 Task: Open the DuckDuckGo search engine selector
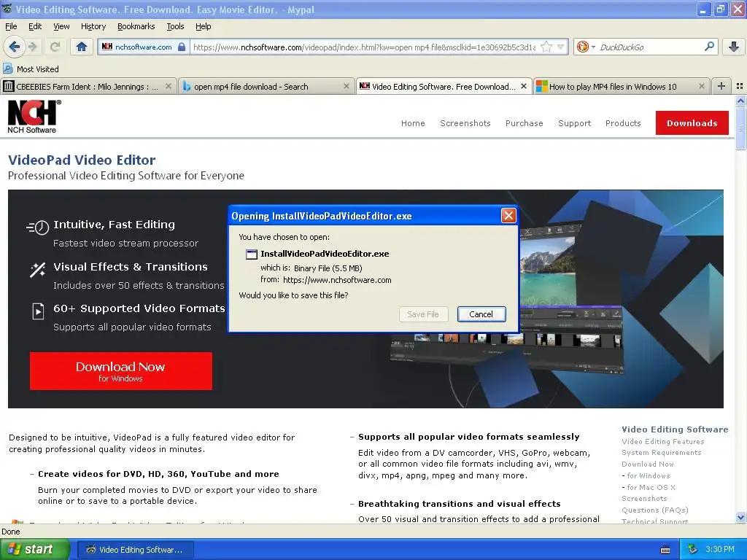point(586,47)
